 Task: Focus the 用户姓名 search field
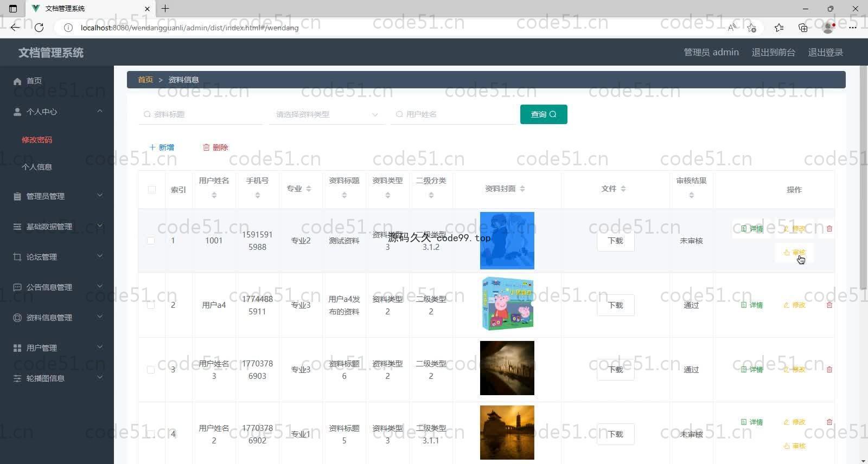pos(453,114)
